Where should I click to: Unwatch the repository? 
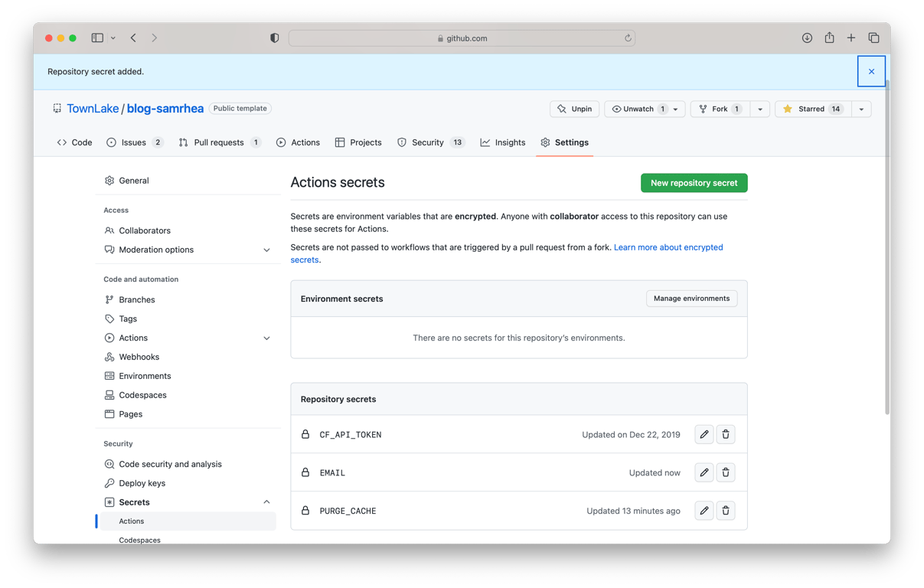[638, 109]
